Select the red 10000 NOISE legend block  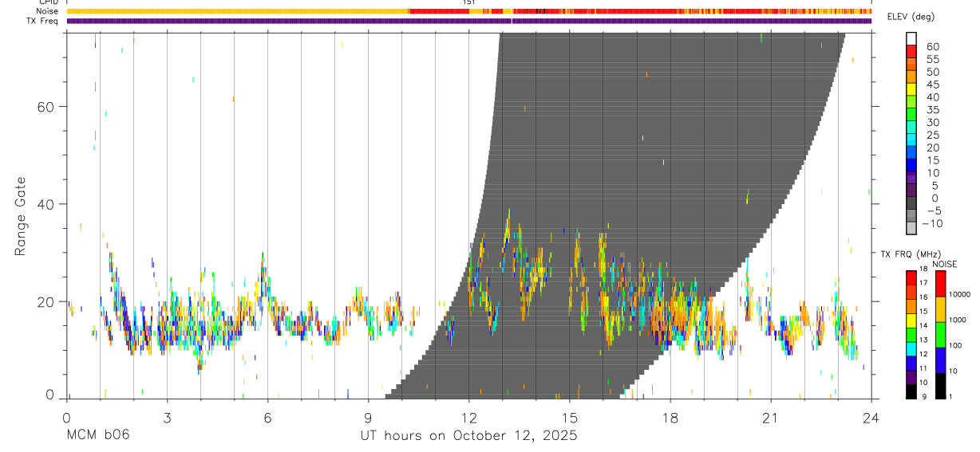pyautogui.click(x=940, y=284)
